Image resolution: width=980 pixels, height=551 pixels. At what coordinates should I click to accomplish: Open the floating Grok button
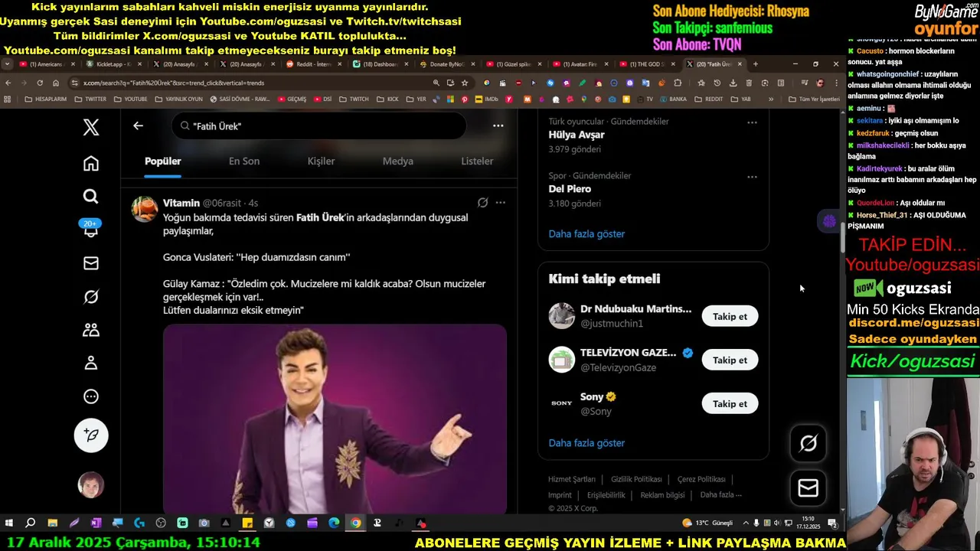coord(808,444)
